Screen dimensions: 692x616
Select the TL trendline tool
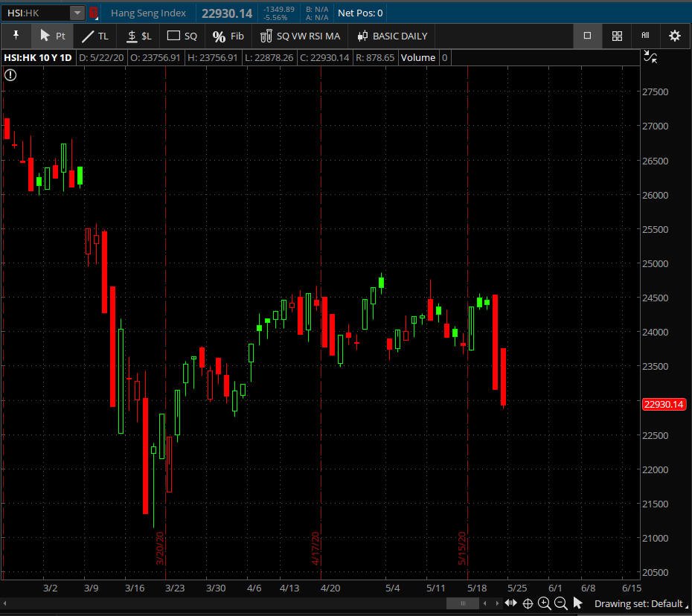pos(94,36)
